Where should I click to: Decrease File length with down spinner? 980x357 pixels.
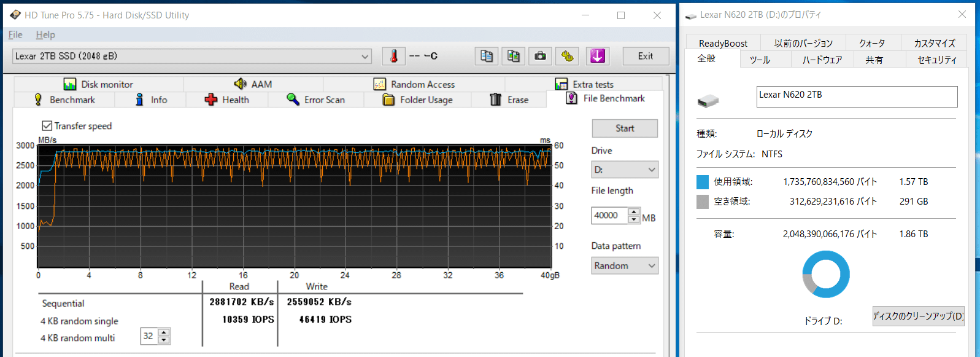coord(634,219)
